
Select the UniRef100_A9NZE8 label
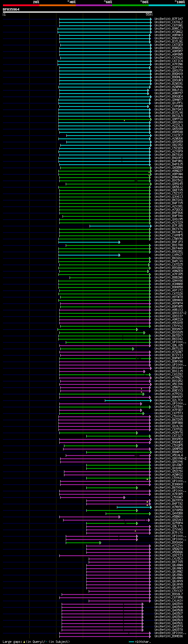pos(169,271)
